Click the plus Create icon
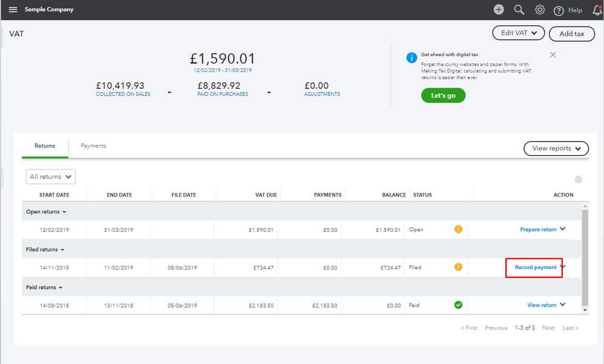604x364 pixels. coord(499,10)
